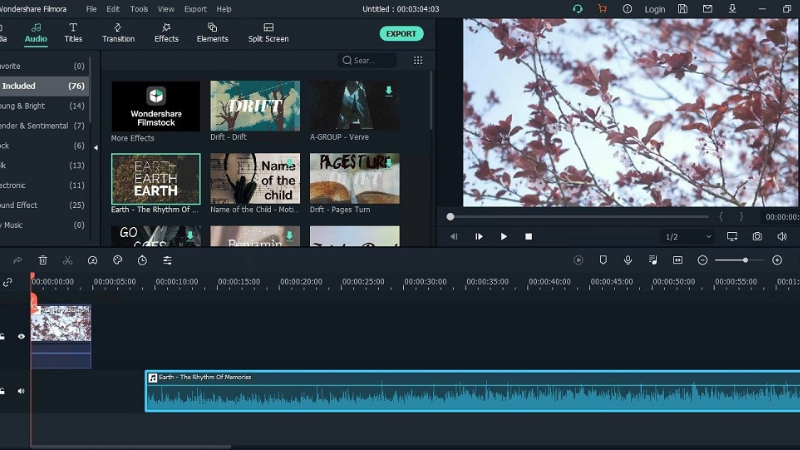Click the timeline zoom slider handle
This screenshot has width=800, height=450.
coord(745,260)
